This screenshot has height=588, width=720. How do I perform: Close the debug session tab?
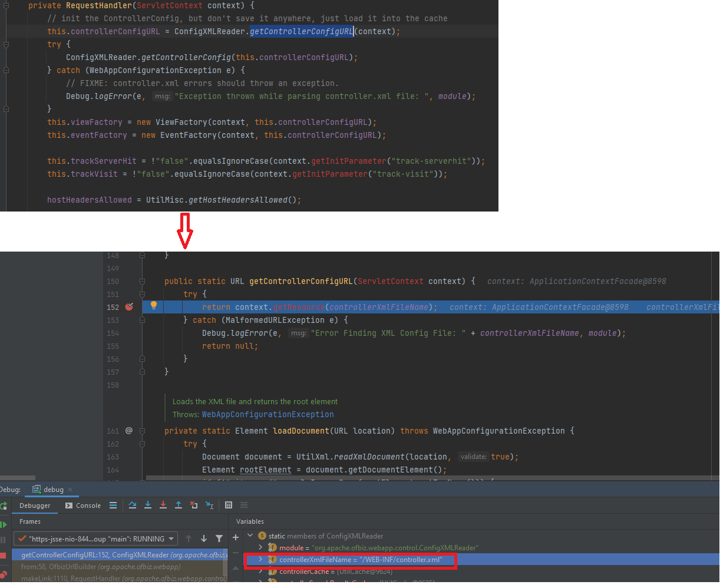70,490
